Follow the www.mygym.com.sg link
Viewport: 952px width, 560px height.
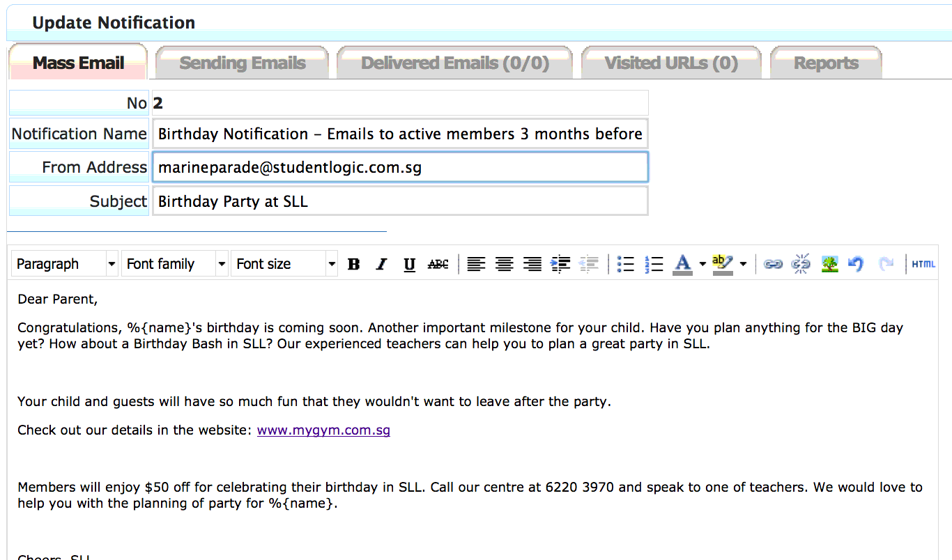[x=323, y=430]
